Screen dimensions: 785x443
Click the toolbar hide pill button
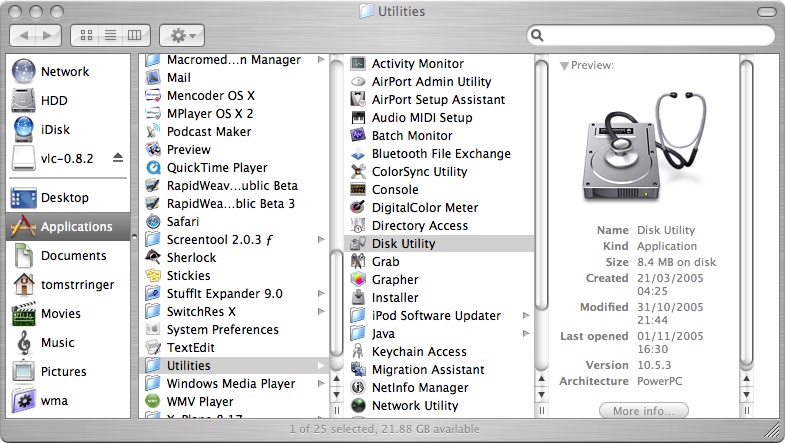click(766, 12)
